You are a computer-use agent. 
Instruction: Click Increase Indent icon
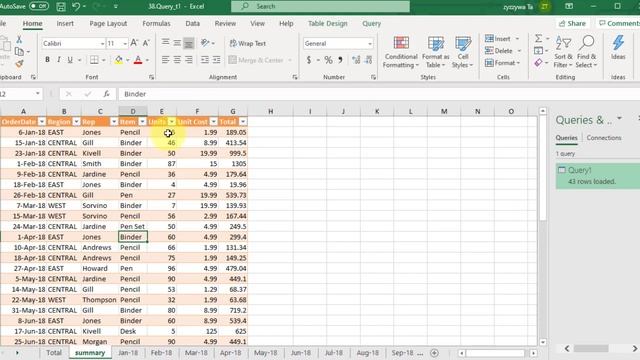217,60
